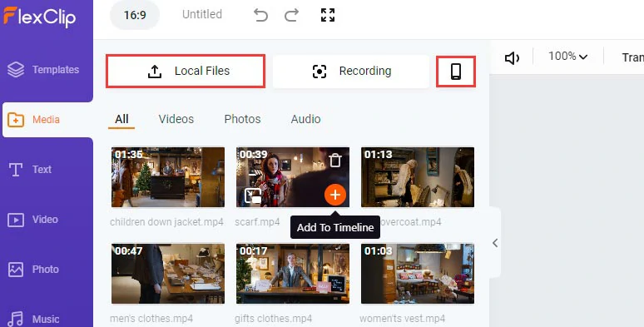The height and width of the screenshot is (327, 644).
Task: Click the volume speaker icon
Action: [x=512, y=58]
